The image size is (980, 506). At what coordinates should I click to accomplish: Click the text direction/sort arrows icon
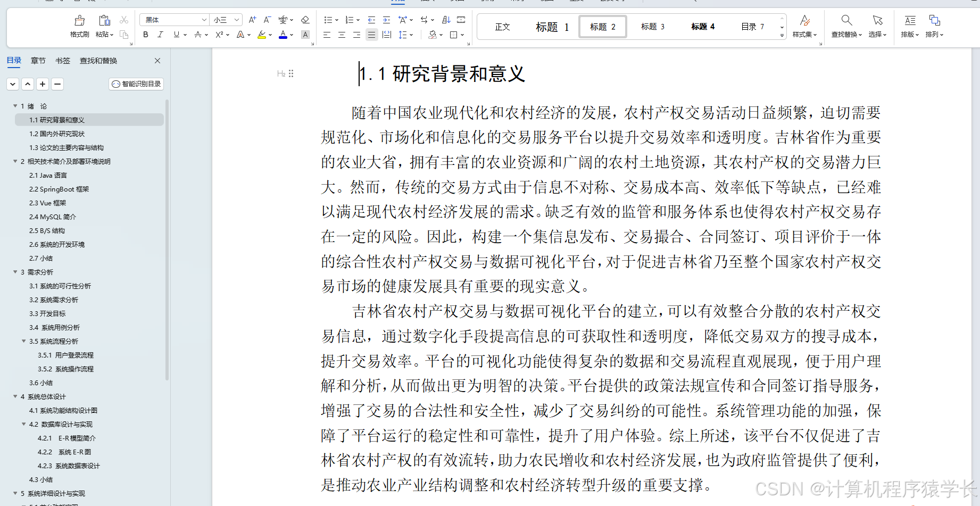(x=424, y=20)
